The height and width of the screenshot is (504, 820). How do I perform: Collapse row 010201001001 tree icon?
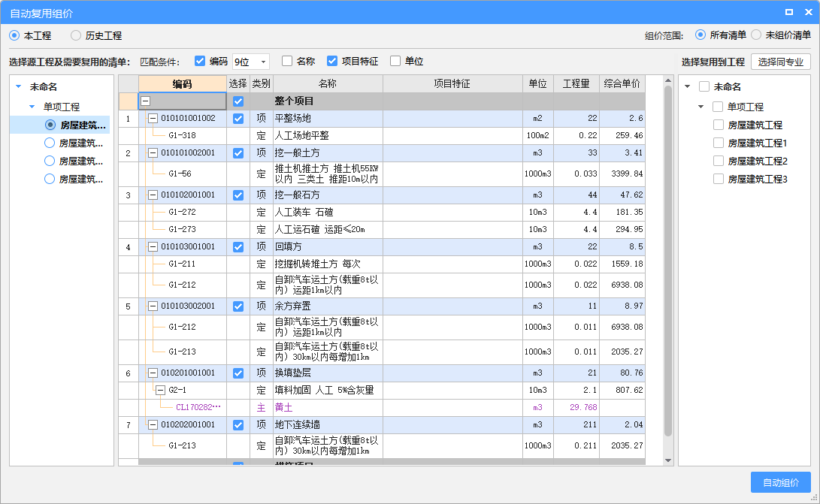[153, 373]
